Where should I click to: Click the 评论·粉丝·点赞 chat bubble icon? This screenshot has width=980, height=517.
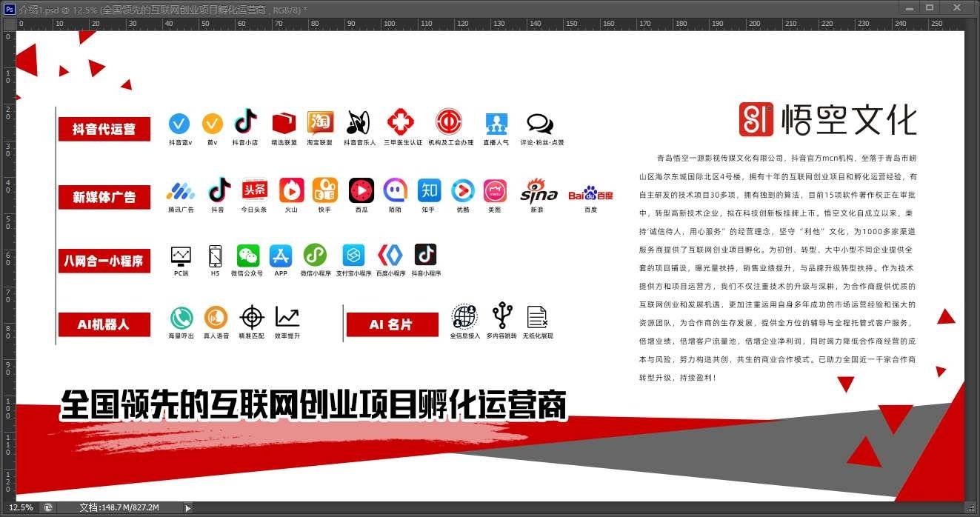540,124
